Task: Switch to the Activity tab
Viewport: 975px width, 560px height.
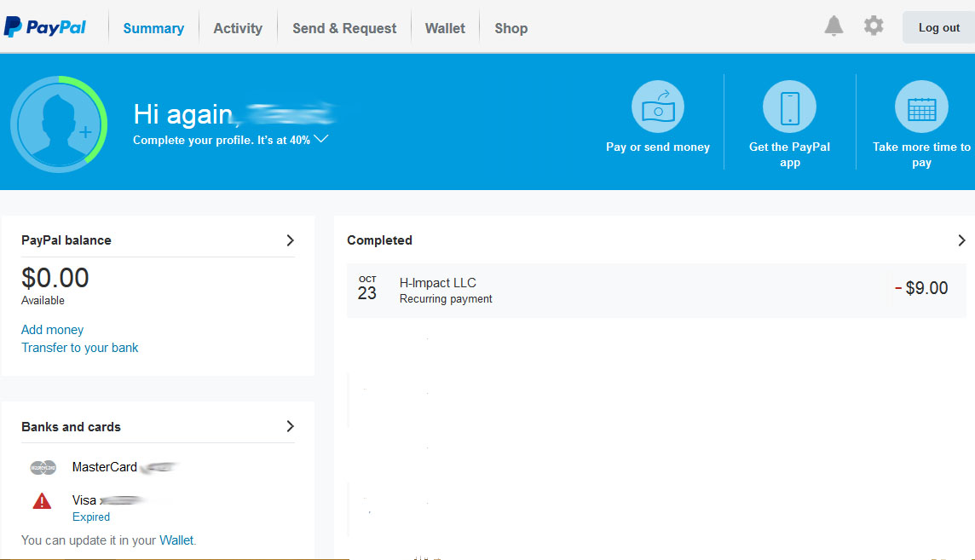Action: pyautogui.click(x=238, y=29)
